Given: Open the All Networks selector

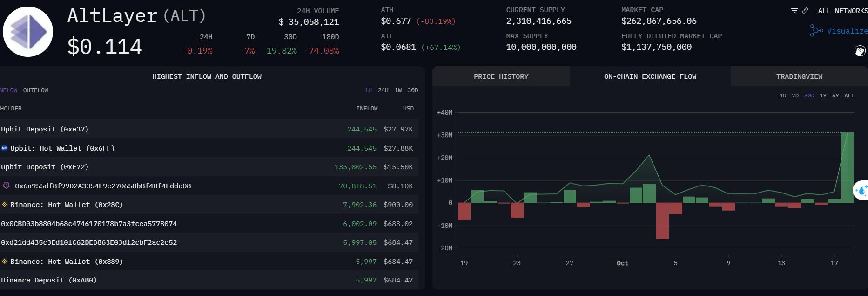Looking at the screenshot, I should 842,11.
